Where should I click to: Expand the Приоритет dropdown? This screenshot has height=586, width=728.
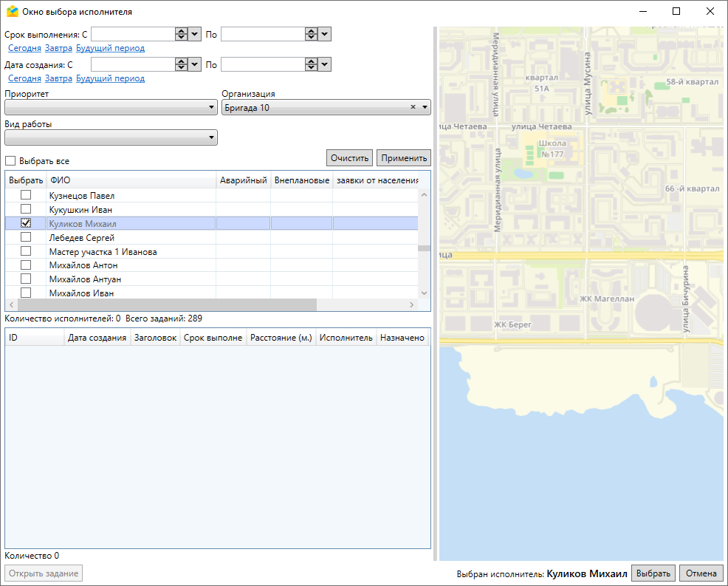click(211, 108)
